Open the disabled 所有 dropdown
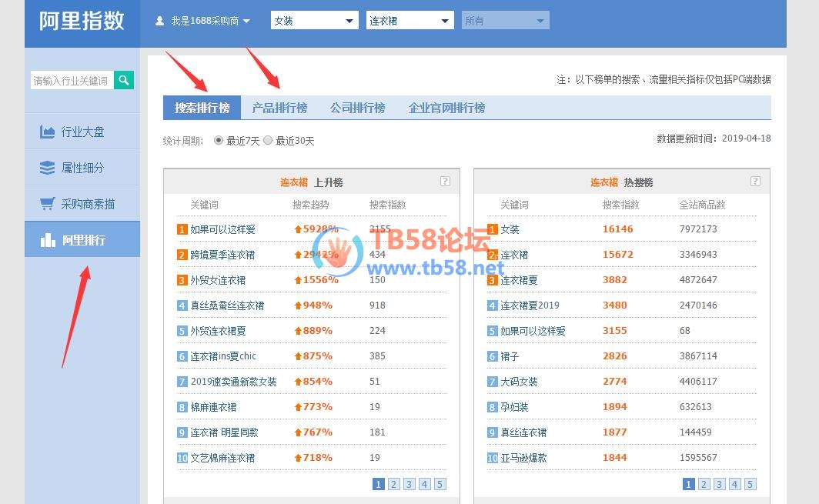The image size is (819, 504). point(505,20)
